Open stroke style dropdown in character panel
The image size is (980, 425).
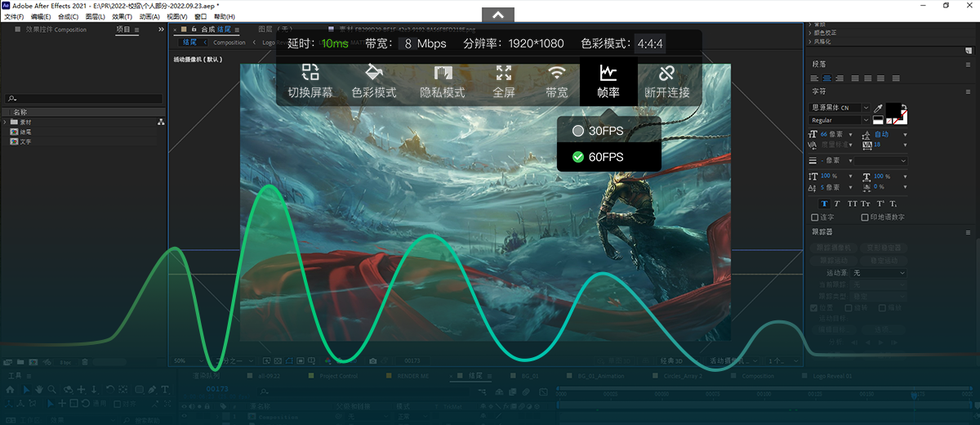tap(880, 161)
